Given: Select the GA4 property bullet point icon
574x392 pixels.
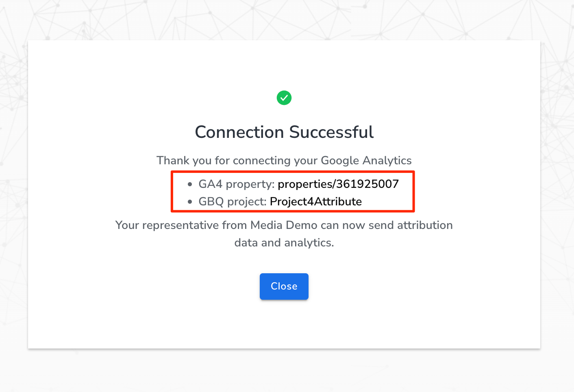Looking at the screenshot, I should pyautogui.click(x=190, y=184).
